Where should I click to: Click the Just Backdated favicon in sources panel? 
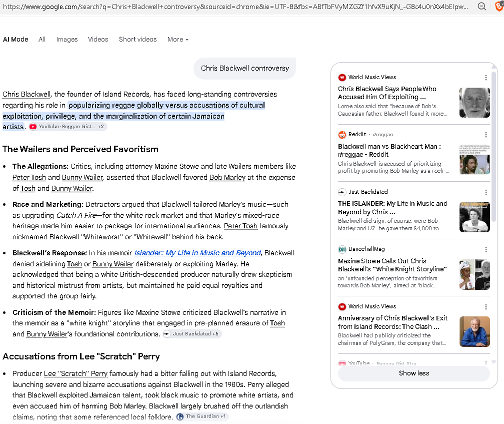click(342, 192)
